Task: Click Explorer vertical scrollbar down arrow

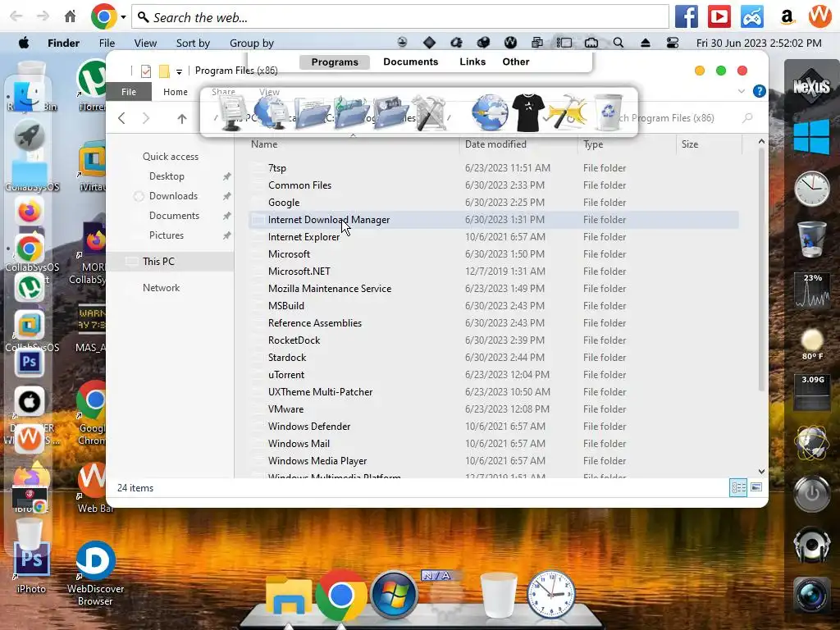Action: coord(761,472)
